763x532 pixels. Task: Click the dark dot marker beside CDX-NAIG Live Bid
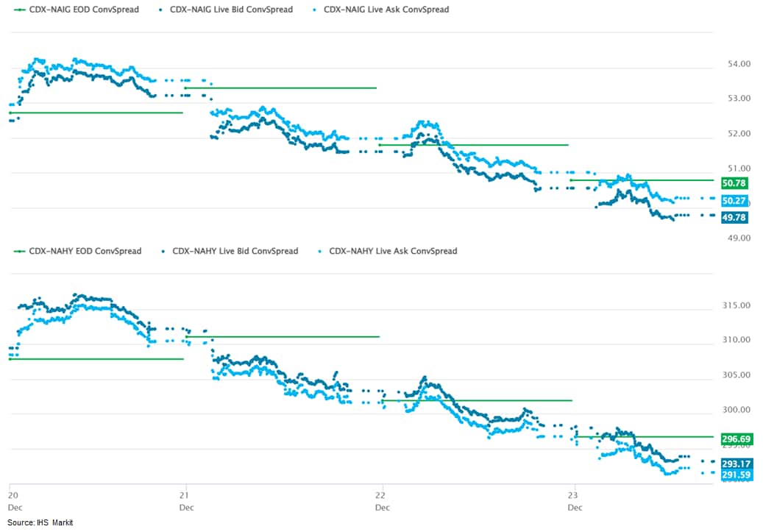[160, 10]
